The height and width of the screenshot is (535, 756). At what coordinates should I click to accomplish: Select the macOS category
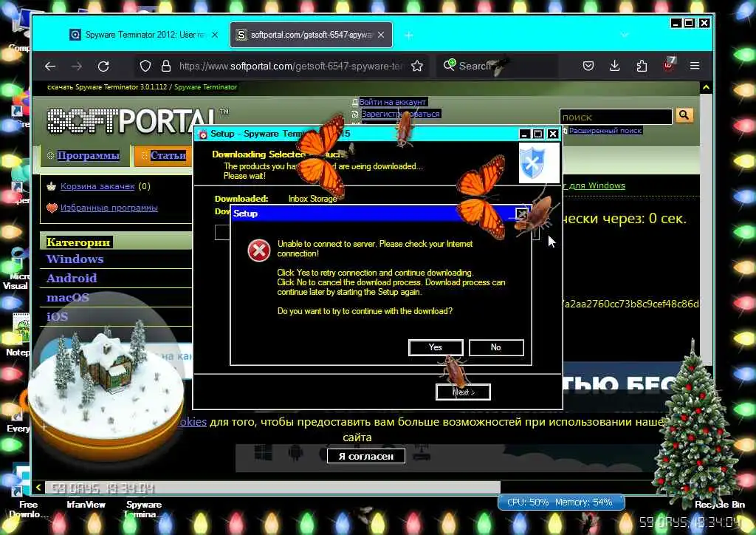click(x=67, y=298)
